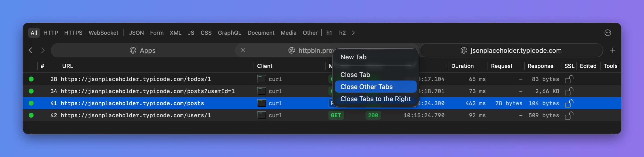Filter by JSON content type

click(x=136, y=33)
